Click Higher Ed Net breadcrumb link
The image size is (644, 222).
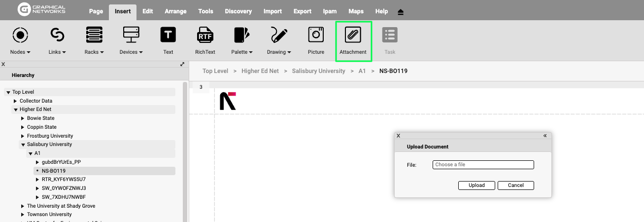pyautogui.click(x=260, y=71)
